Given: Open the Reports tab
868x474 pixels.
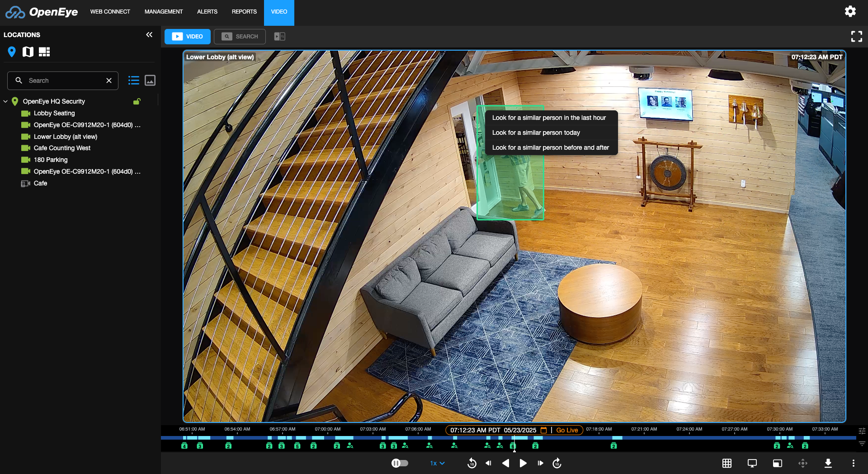Looking at the screenshot, I should (x=244, y=12).
